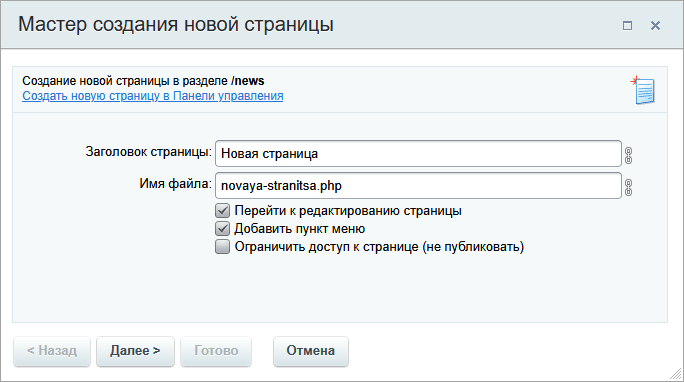The image size is (684, 382).
Task: Focus the 'Имя файла' input with novaya-stranitsa.php
Action: pyautogui.click(x=418, y=186)
